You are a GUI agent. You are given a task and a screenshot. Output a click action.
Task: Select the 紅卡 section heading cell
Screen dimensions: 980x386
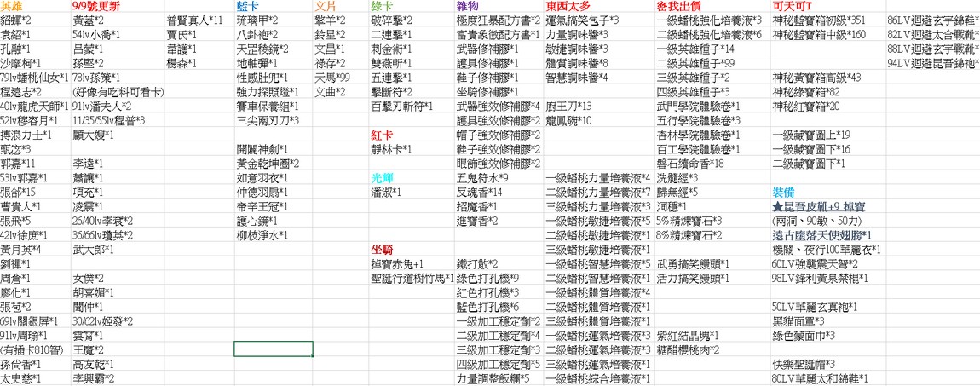(x=382, y=135)
